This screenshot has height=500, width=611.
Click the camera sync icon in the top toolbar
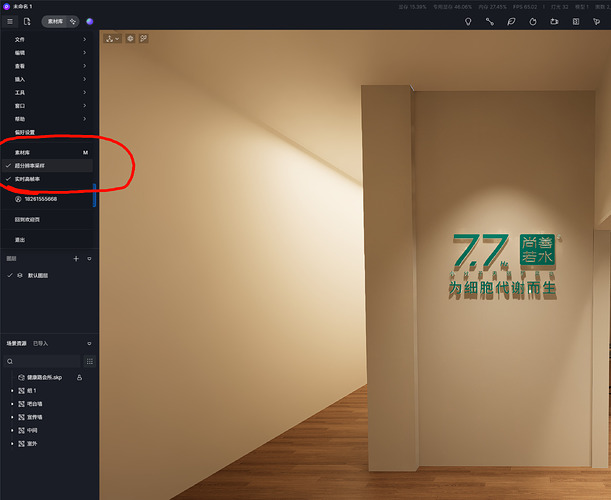click(x=554, y=21)
